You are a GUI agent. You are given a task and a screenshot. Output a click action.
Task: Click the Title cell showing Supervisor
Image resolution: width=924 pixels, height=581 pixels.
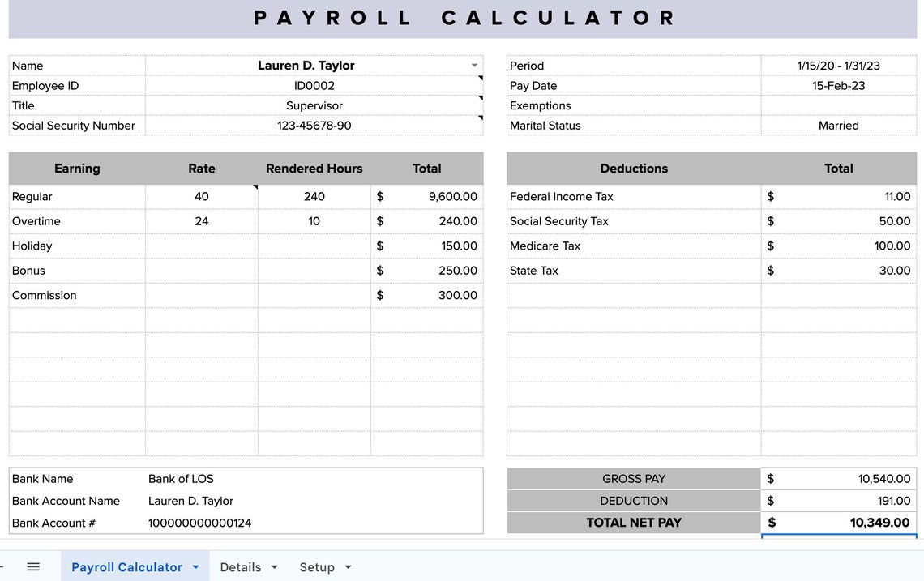314,105
